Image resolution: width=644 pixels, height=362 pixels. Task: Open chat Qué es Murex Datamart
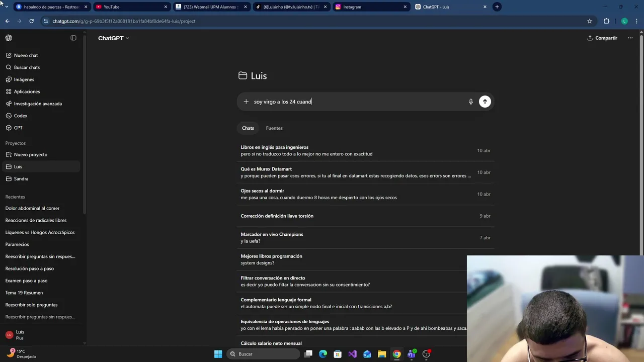point(365,172)
